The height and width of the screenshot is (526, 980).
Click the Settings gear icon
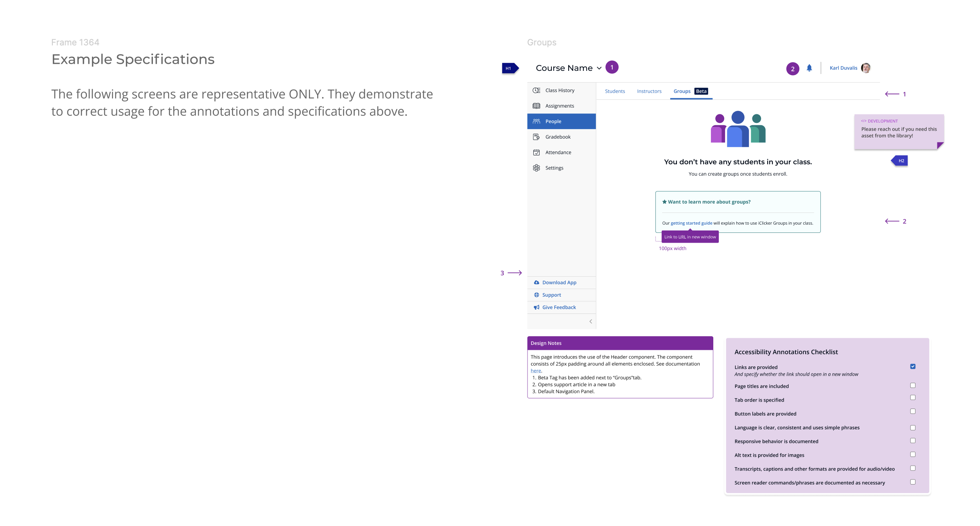(536, 168)
